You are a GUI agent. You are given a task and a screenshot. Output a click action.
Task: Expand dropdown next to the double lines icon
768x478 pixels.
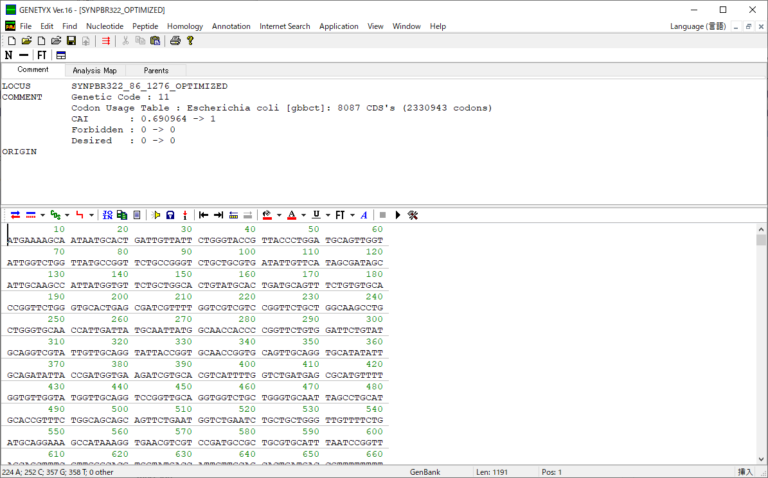click(x=42, y=215)
